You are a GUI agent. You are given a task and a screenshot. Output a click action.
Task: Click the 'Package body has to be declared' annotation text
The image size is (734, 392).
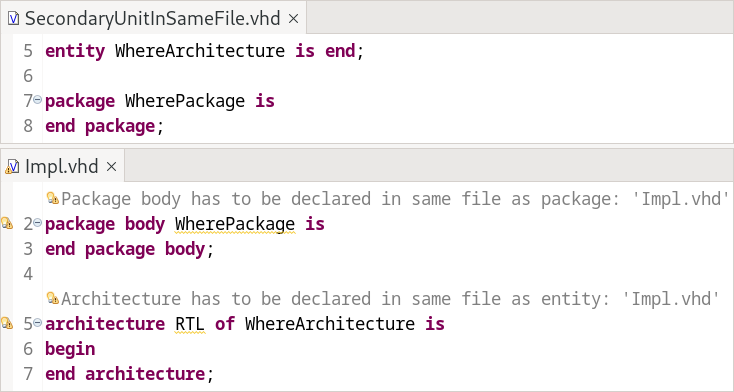pos(396,199)
